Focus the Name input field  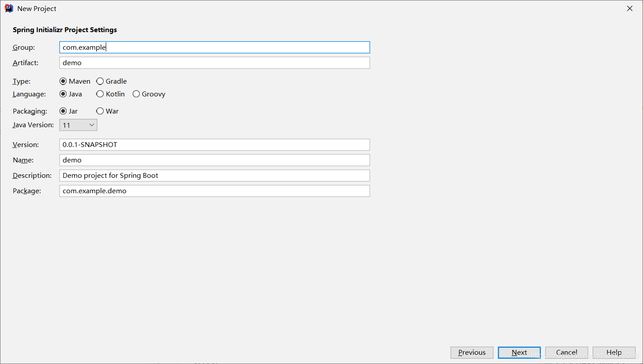point(215,160)
